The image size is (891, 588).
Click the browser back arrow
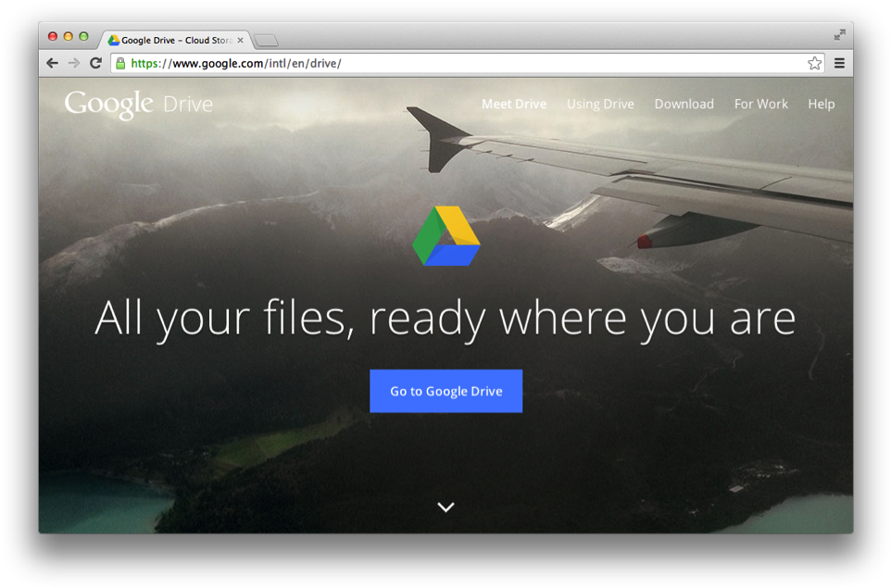tap(52, 63)
